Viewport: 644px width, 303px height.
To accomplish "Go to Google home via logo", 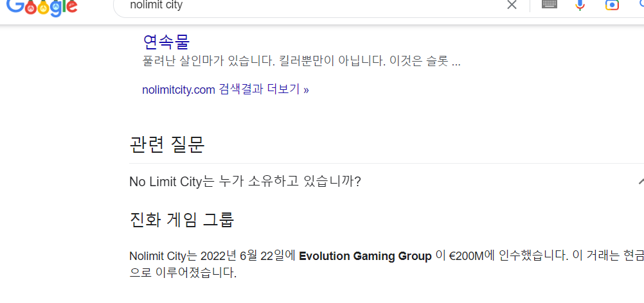I will 42,7.
